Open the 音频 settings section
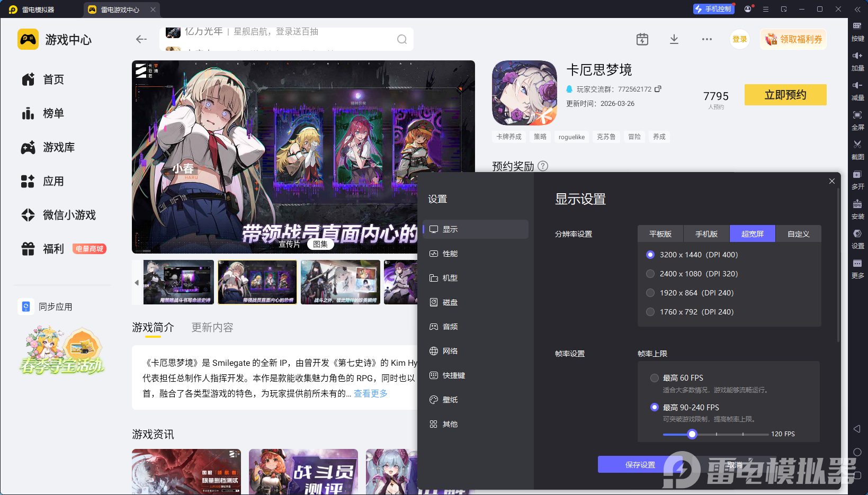This screenshot has width=868, height=495. (476, 327)
